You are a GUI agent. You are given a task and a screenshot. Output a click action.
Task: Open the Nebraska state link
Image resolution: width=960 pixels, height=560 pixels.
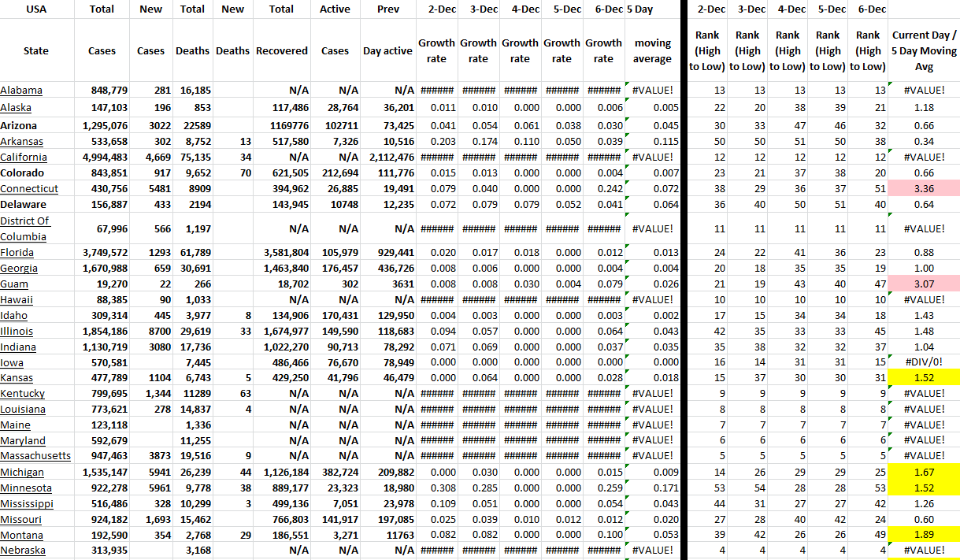pos(23,551)
